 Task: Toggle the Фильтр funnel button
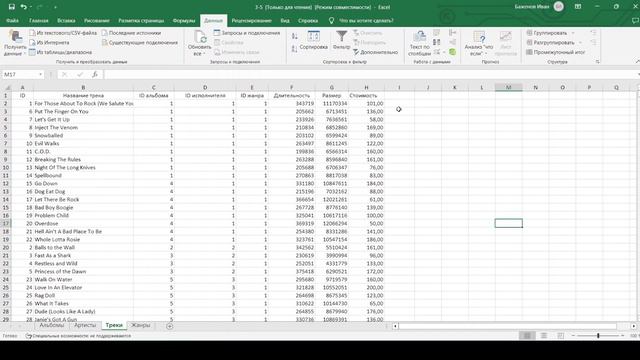(342, 41)
